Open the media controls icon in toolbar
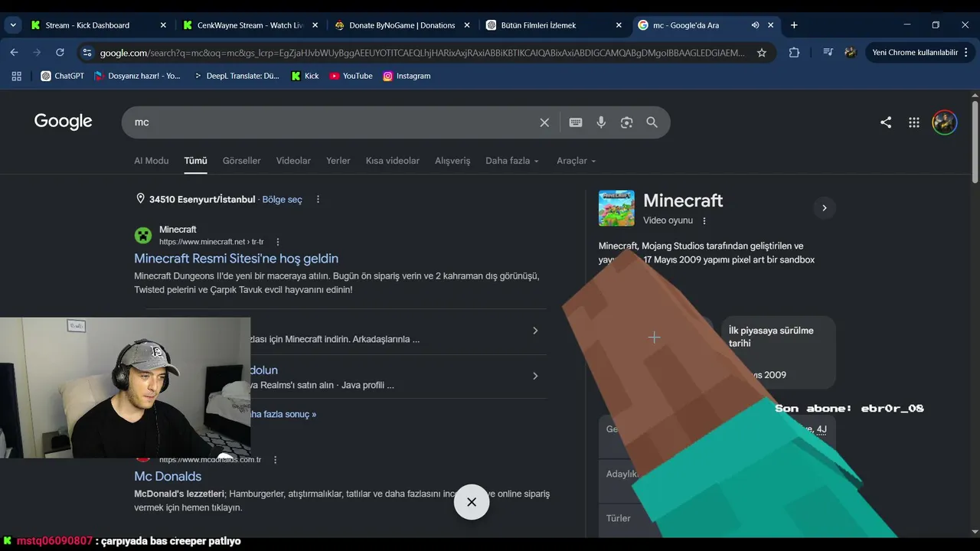This screenshot has width=980, height=551. pyautogui.click(x=828, y=53)
